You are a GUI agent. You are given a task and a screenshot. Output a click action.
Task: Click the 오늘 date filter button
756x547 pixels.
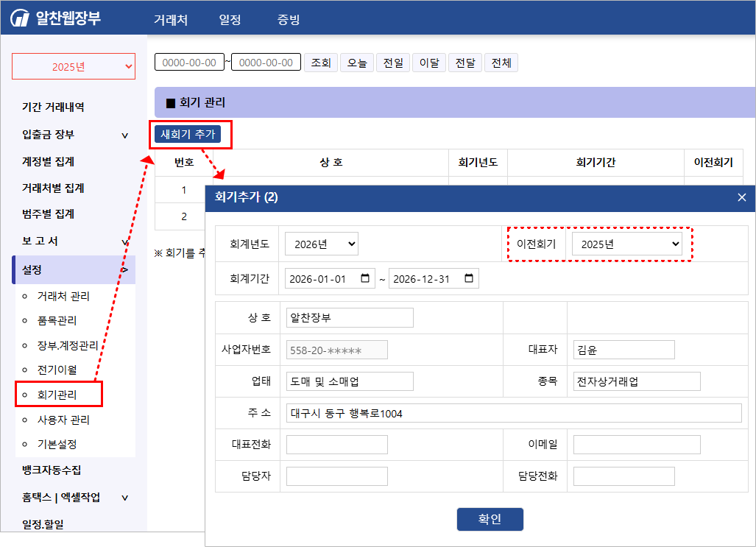pos(357,63)
